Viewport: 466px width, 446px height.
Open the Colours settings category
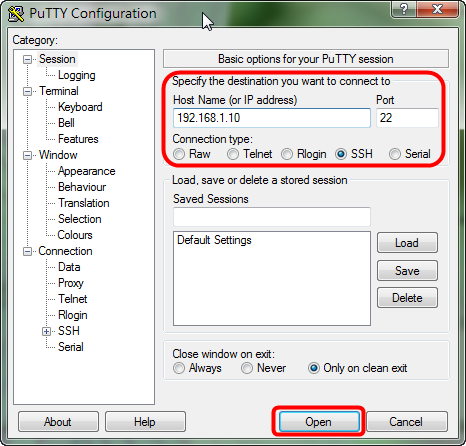tap(75, 235)
